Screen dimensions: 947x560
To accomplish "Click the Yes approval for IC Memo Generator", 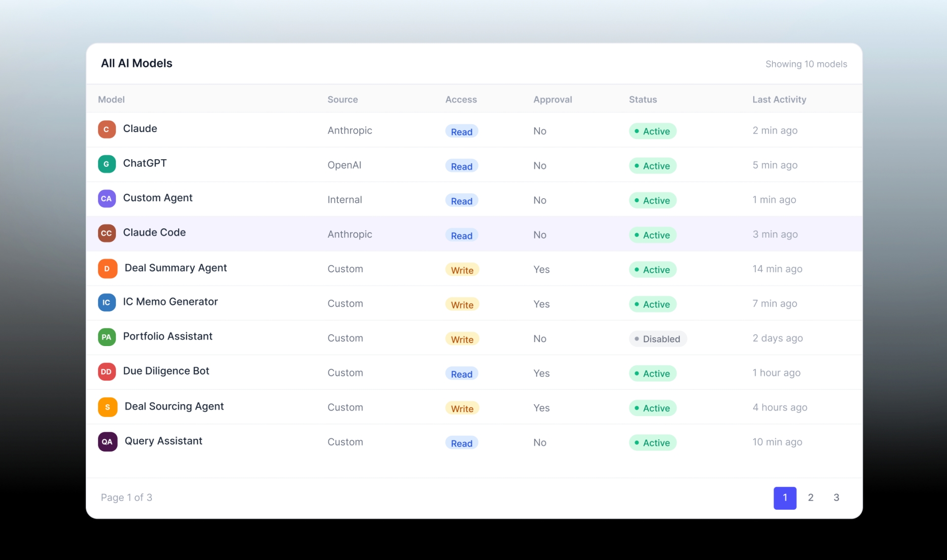I will (x=542, y=304).
